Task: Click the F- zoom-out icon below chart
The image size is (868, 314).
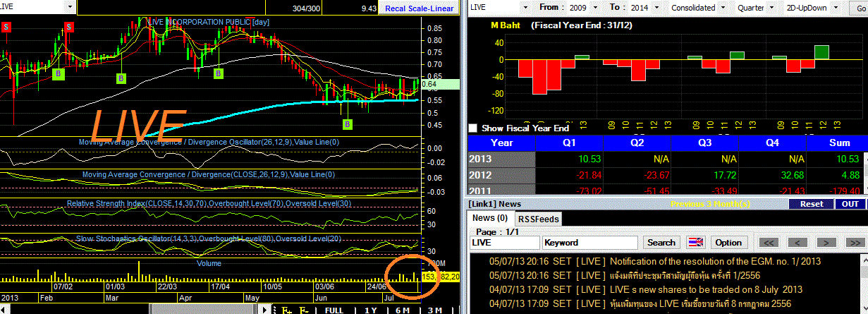Action: click(x=304, y=310)
